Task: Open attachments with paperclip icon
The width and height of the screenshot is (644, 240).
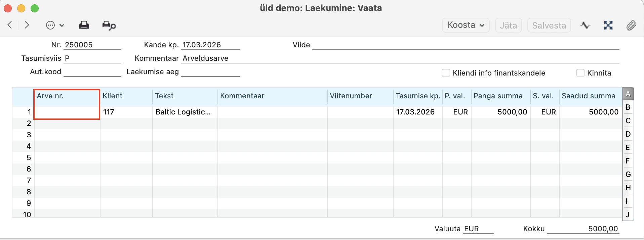Action: pyautogui.click(x=631, y=26)
